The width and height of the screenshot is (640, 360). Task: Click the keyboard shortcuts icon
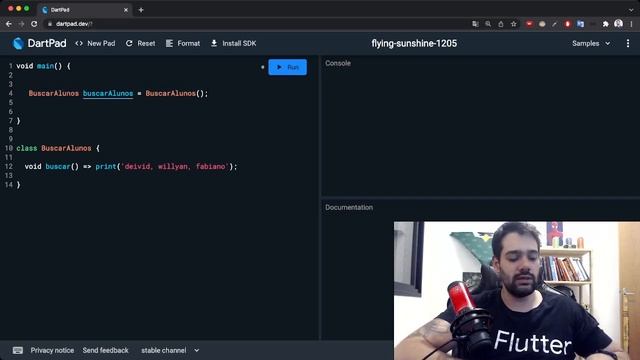click(x=18, y=350)
